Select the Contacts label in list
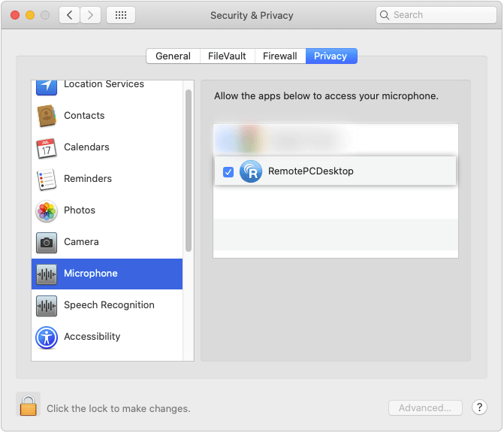The height and width of the screenshot is (433, 504). coord(84,116)
